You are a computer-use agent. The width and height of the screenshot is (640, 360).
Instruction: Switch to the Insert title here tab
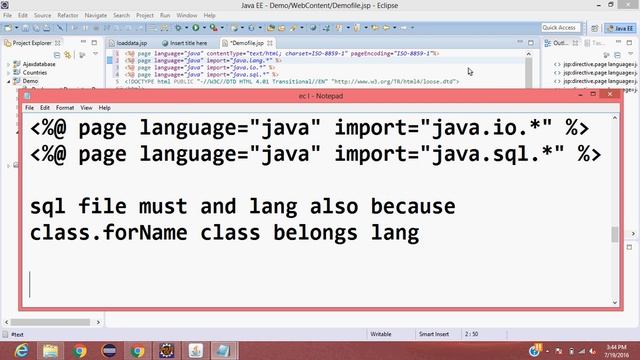(184, 43)
